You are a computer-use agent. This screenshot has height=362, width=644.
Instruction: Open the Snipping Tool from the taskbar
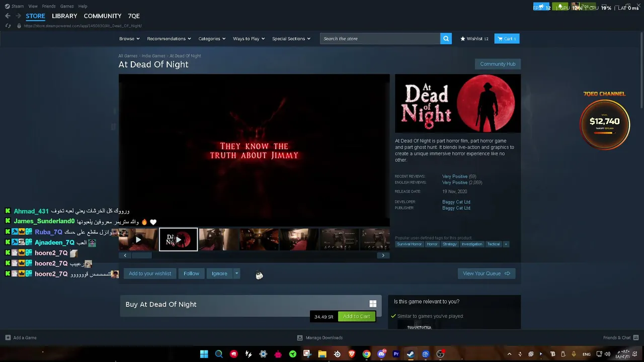(307, 354)
